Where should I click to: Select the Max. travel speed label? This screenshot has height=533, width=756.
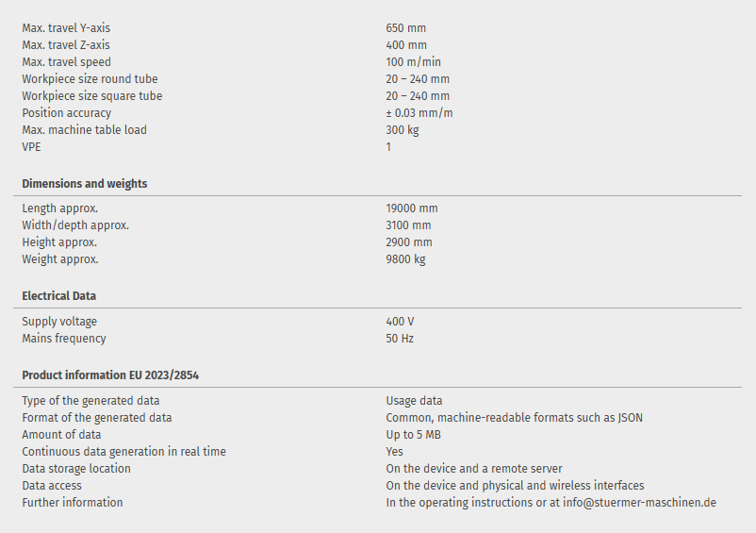[x=67, y=62]
